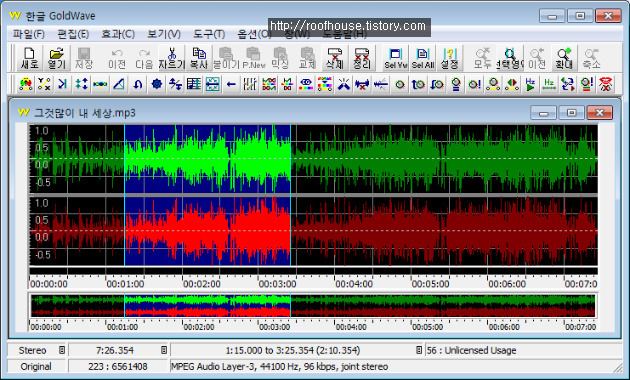Open the Resample Hz icon with gray arrow
Screen dimensions: 630x380
click(x=549, y=84)
